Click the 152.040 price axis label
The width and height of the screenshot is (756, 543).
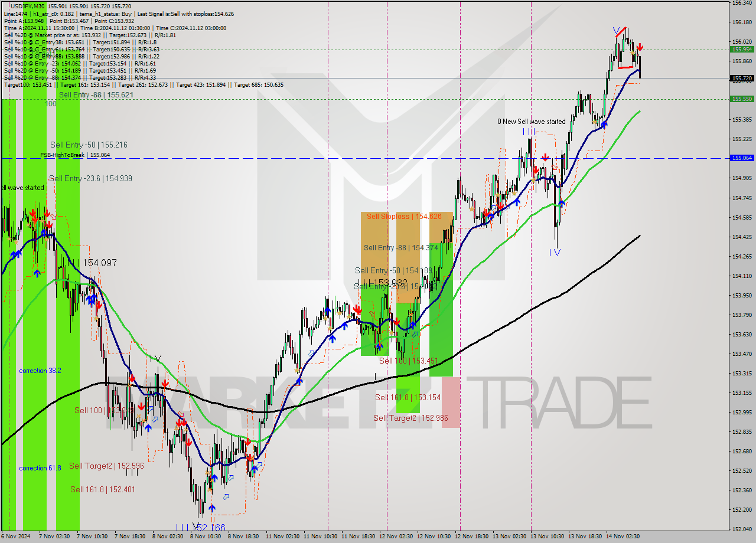point(742,529)
